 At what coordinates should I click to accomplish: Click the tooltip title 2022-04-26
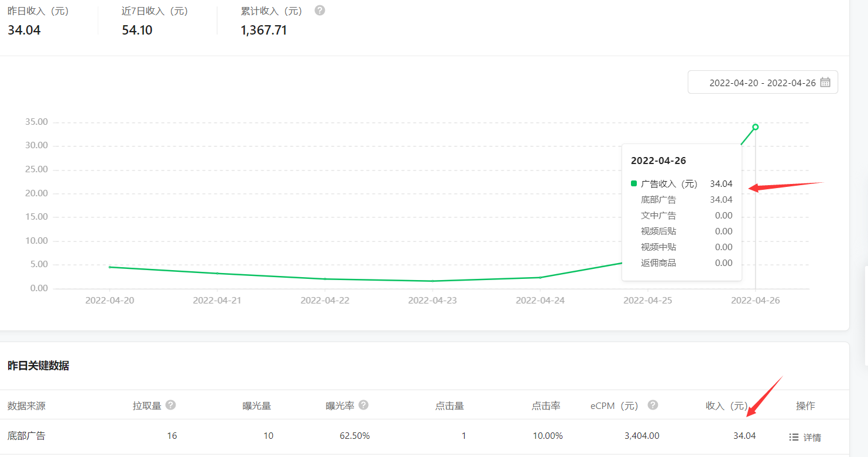(x=658, y=161)
